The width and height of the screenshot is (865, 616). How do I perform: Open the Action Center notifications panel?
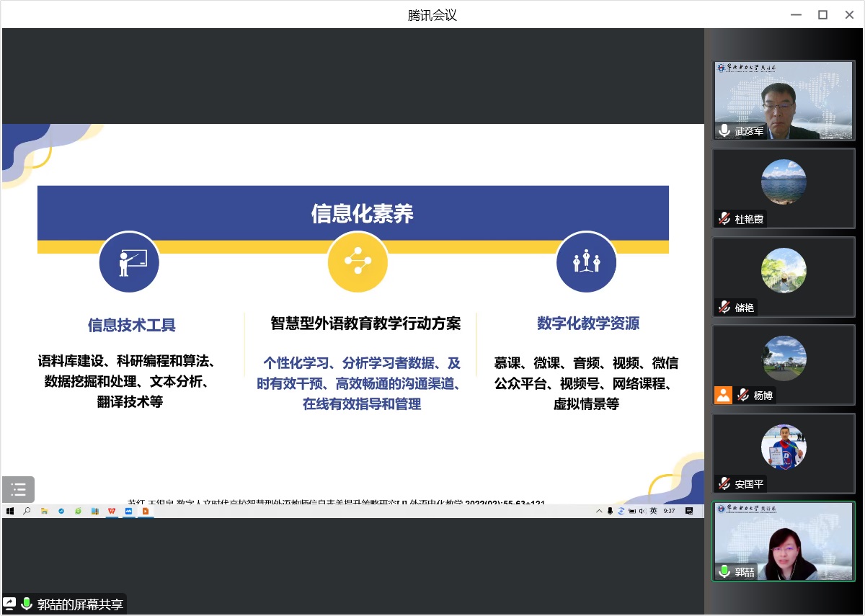pyautogui.click(x=689, y=510)
